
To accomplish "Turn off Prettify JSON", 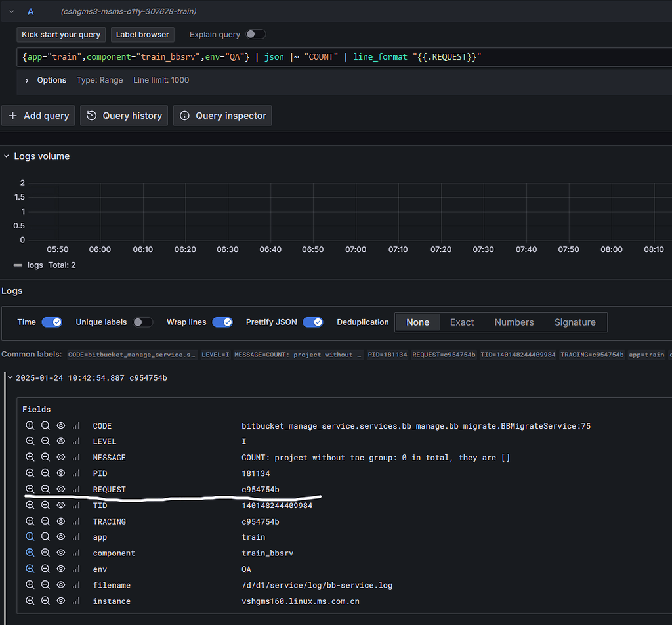I will (x=313, y=322).
